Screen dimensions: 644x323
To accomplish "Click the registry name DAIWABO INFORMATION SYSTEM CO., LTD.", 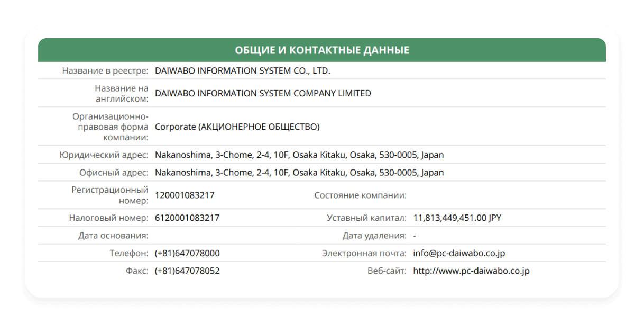I will [x=242, y=71].
